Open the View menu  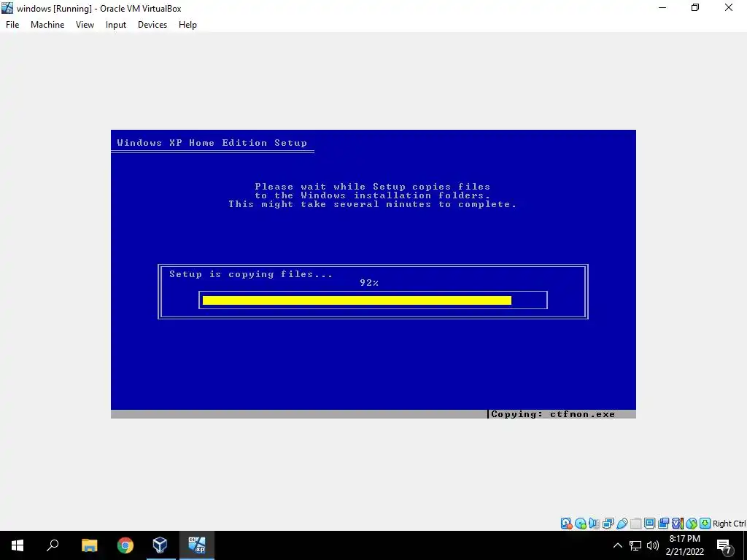coord(85,25)
